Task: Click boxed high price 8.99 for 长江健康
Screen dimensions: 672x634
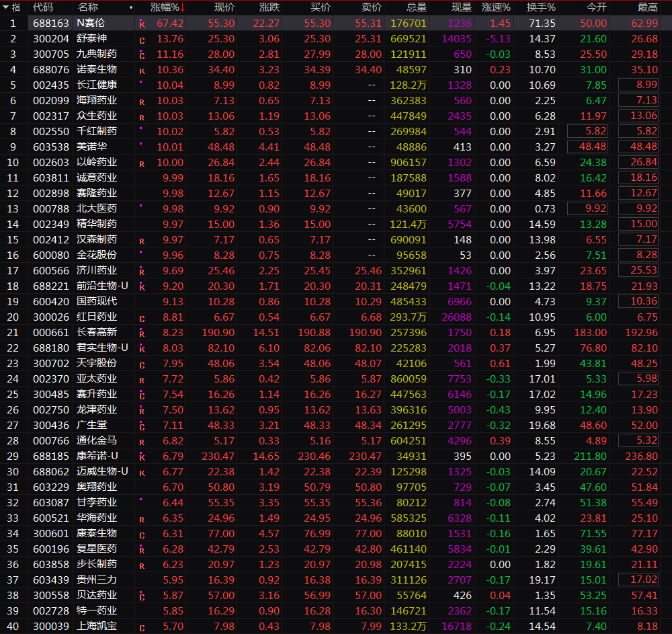Action: (638, 85)
